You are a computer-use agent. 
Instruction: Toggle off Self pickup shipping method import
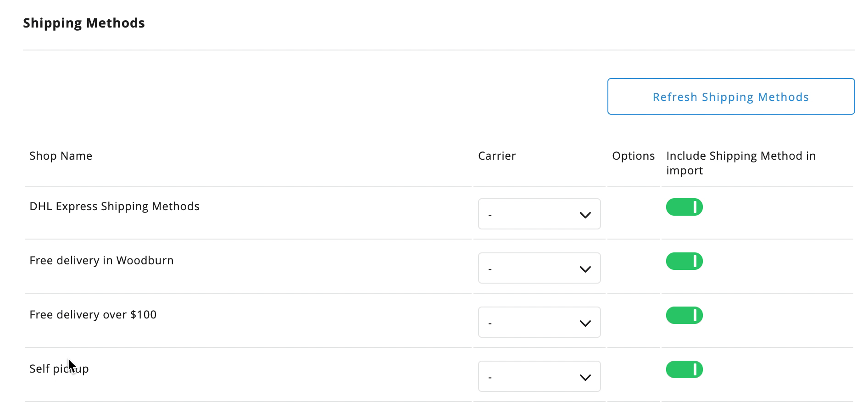(x=684, y=369)
